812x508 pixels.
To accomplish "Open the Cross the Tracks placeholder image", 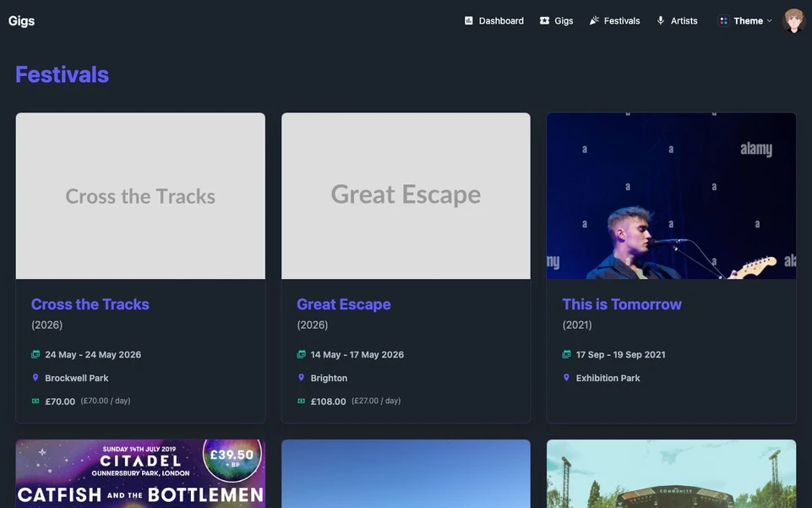I will tap(140, 196).
